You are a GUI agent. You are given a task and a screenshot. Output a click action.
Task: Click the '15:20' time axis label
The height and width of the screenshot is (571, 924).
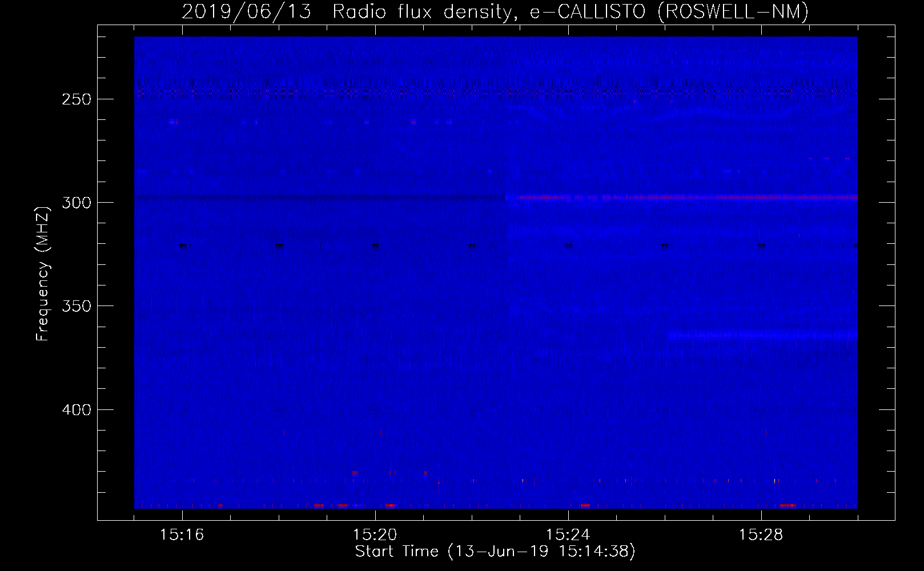[x=375, y=534]
